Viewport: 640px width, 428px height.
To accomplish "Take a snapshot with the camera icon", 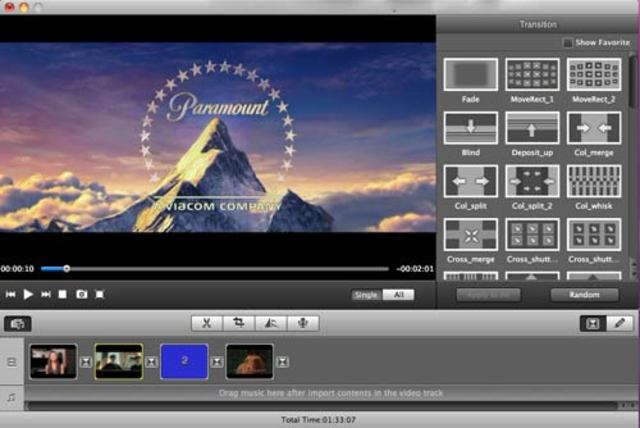I will click(82, 294).
